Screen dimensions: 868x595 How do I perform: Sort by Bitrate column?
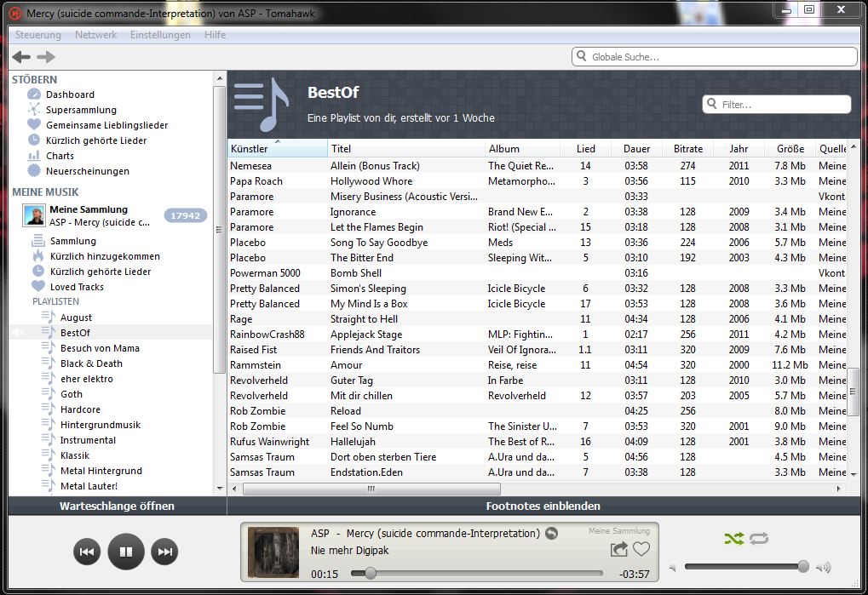click(688, 148)
